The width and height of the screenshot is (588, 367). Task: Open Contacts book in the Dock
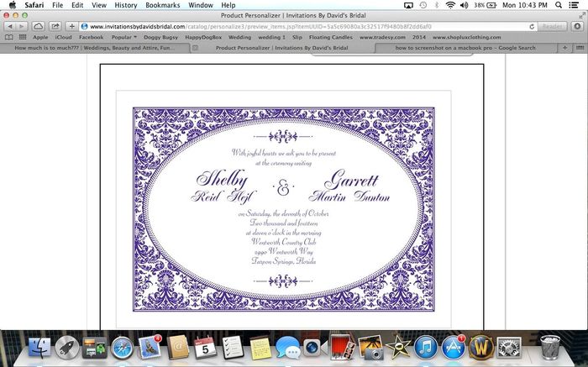click(x=177, y=348)
